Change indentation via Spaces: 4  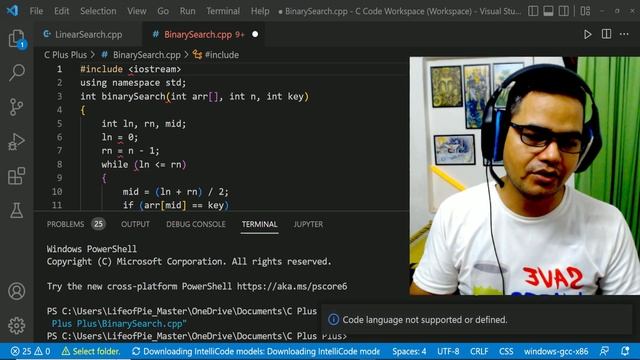click(x=409, y=351)
